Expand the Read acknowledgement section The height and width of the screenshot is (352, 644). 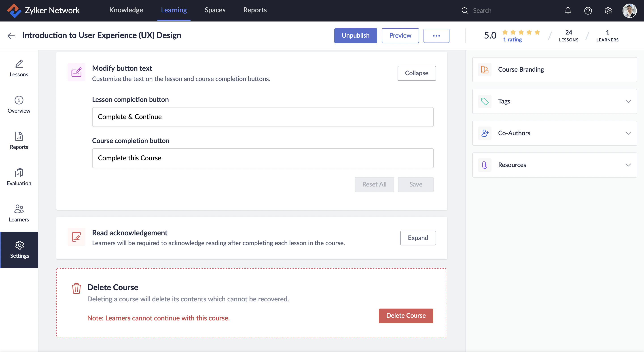(418, 238)
